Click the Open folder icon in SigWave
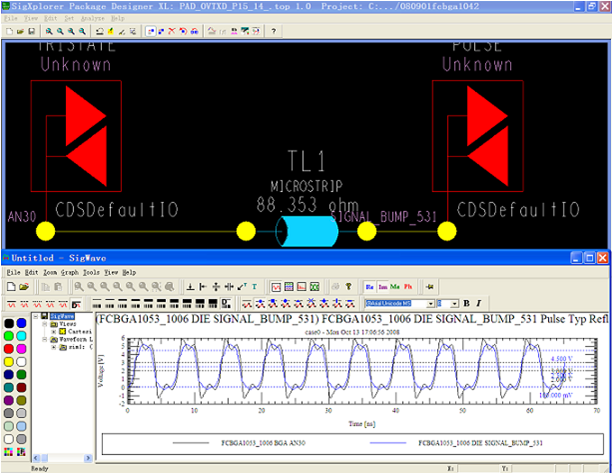613x474 pixels. pos(22,286)
